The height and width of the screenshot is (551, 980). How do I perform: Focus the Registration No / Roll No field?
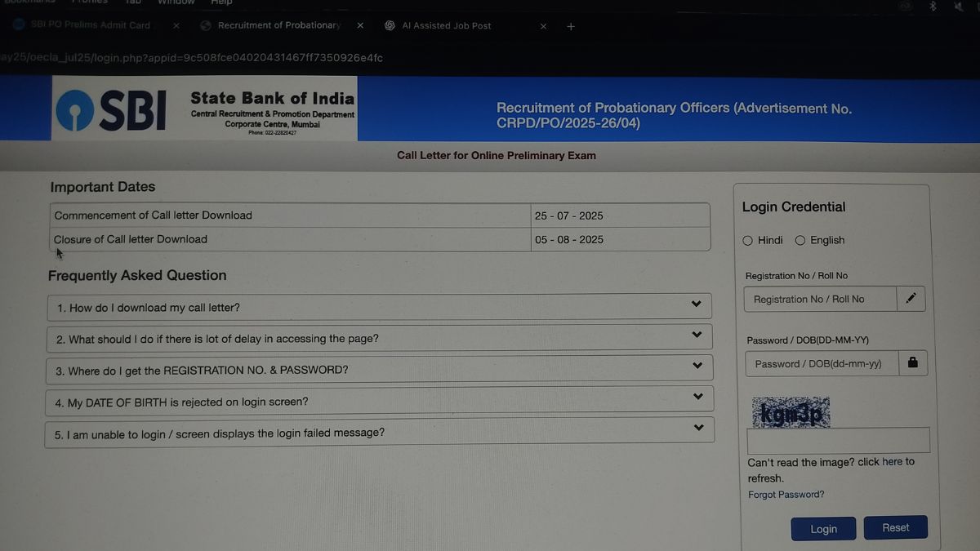(820, 299)
